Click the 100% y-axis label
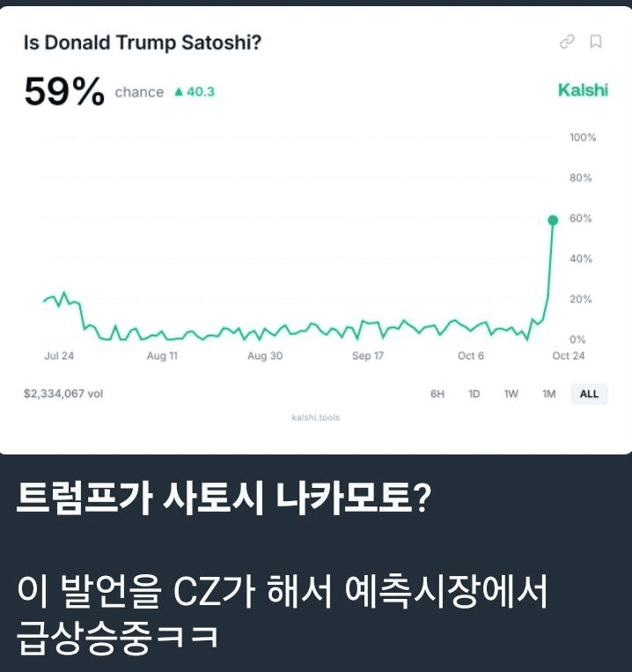Screen dimensions: 632x672 [583, 138]
